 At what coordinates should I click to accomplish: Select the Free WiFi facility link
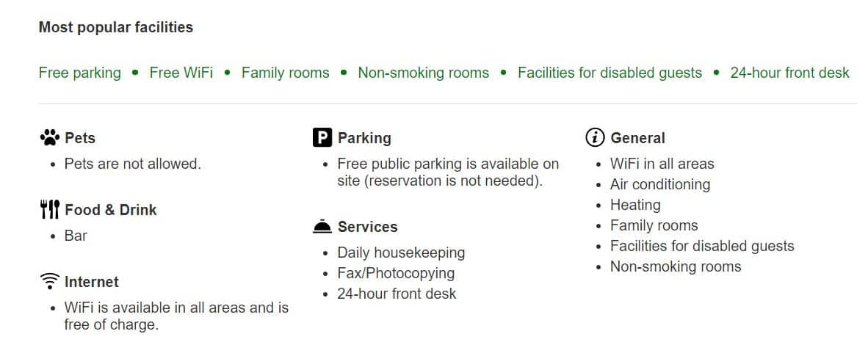pyautogui.click(x=181, y=73)
